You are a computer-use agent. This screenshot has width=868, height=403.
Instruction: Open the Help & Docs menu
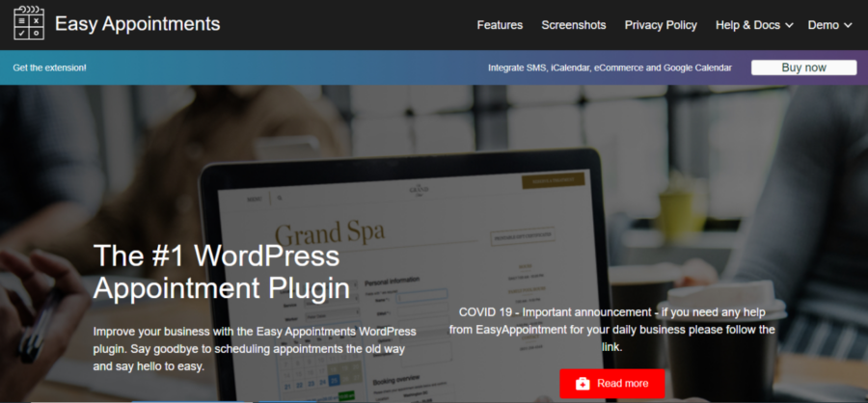pos(747,25)
